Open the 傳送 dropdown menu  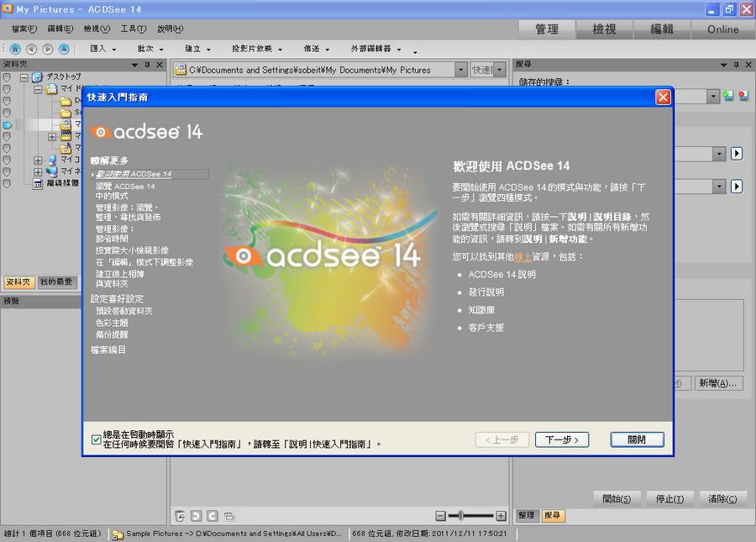click(317, 49)
